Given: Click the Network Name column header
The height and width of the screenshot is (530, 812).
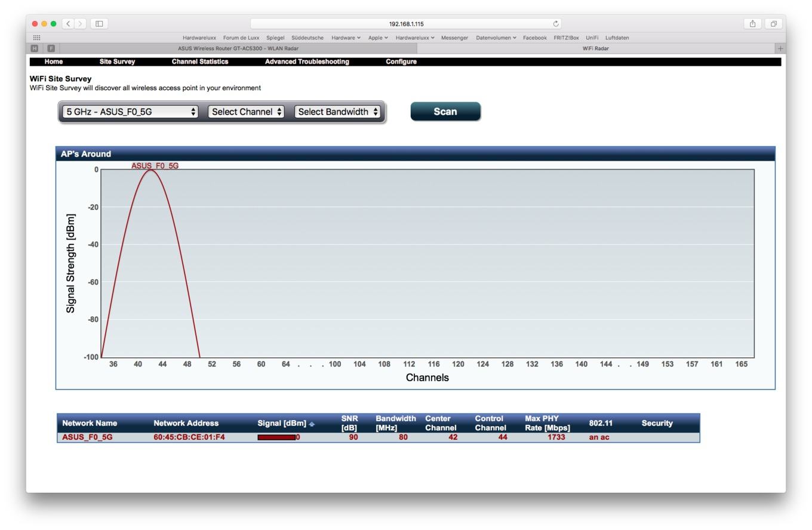Looking at the screenshot, I should click(90, 423).
